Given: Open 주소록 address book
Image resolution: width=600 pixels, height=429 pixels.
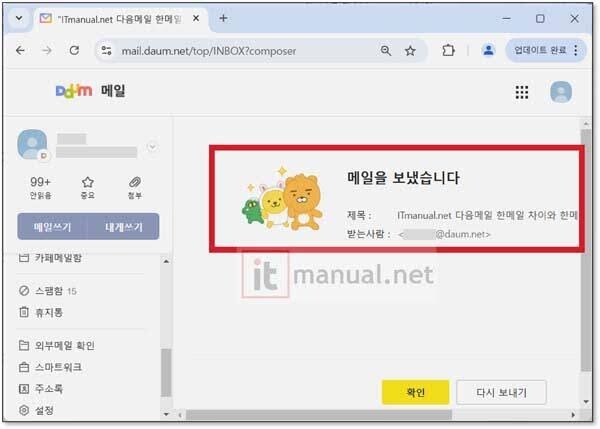Looking at the screenshot, I should pos(41,388).
